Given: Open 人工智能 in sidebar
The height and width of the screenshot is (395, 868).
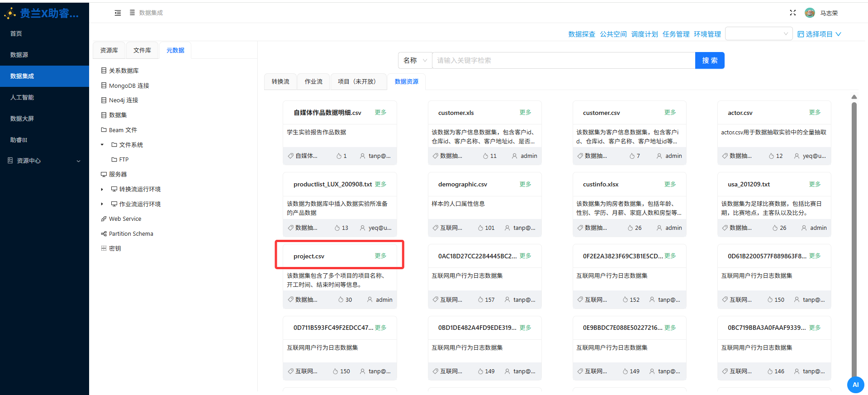Looking at the screenshot, I should pyautogui.click(x=44, y=97).
